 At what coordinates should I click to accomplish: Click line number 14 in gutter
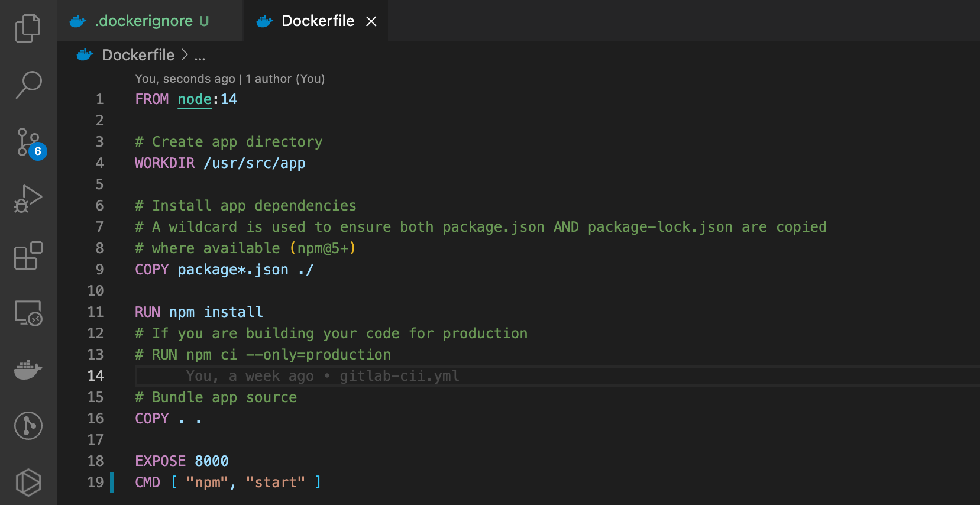click(x=95, y=376)
